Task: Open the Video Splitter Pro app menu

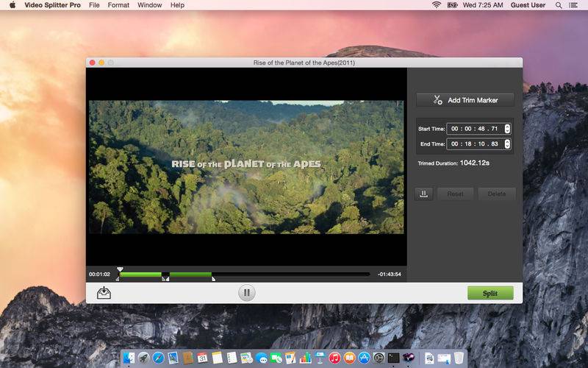Action: (52, 5)
